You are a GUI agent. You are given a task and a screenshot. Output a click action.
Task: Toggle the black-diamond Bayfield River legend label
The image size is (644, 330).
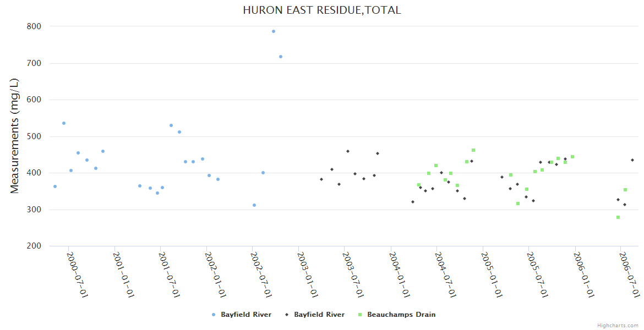[x=319, y=315]
